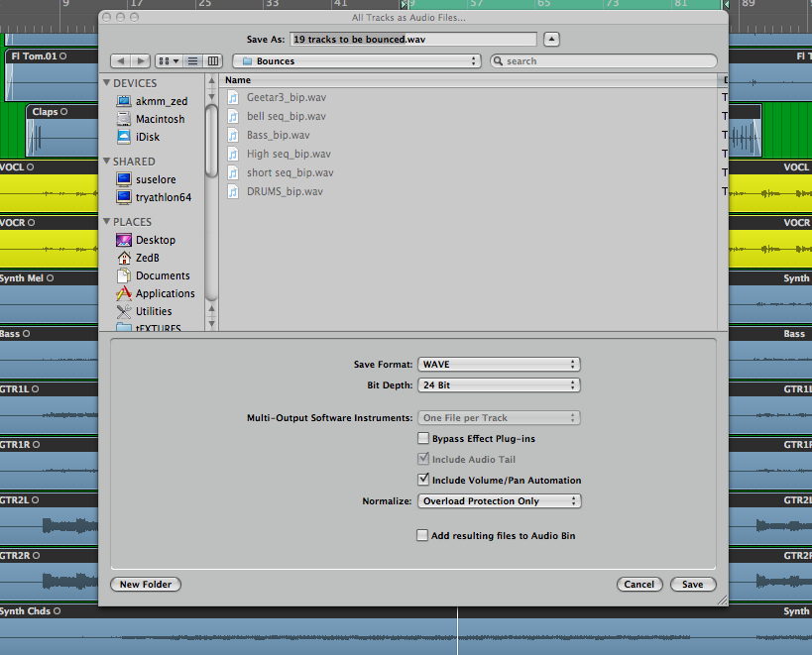The height and width of the screenshot is (655, 812).
Task: Collapse the DEVICES sidebar section
Action: [x=107, y=83]
